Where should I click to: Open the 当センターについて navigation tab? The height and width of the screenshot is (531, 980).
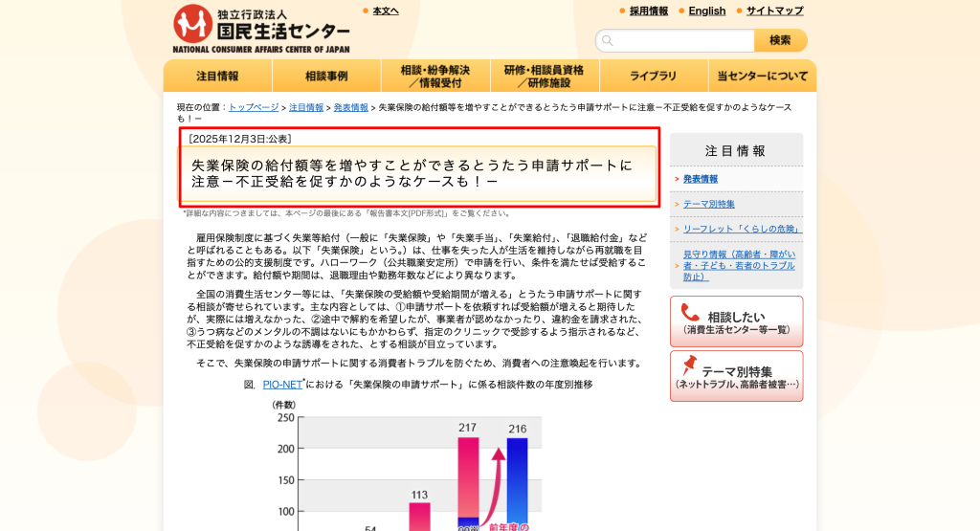tap(763, 77)
